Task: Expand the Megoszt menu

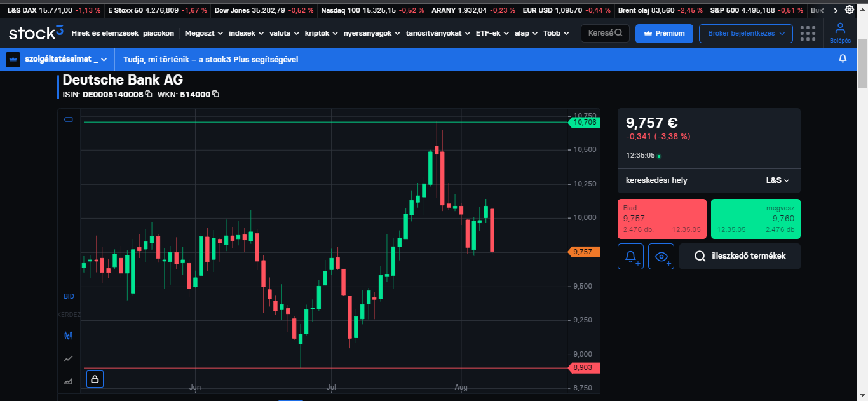Action: [x=203, y=33]
